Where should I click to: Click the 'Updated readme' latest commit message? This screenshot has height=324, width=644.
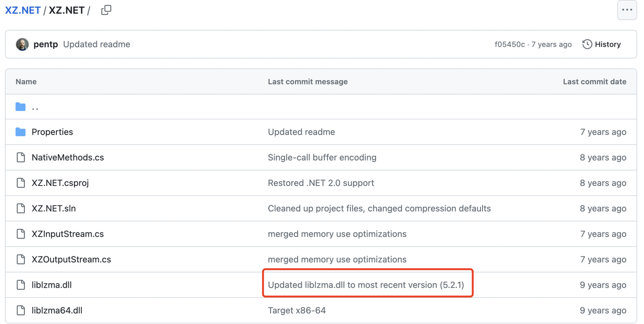97,44
